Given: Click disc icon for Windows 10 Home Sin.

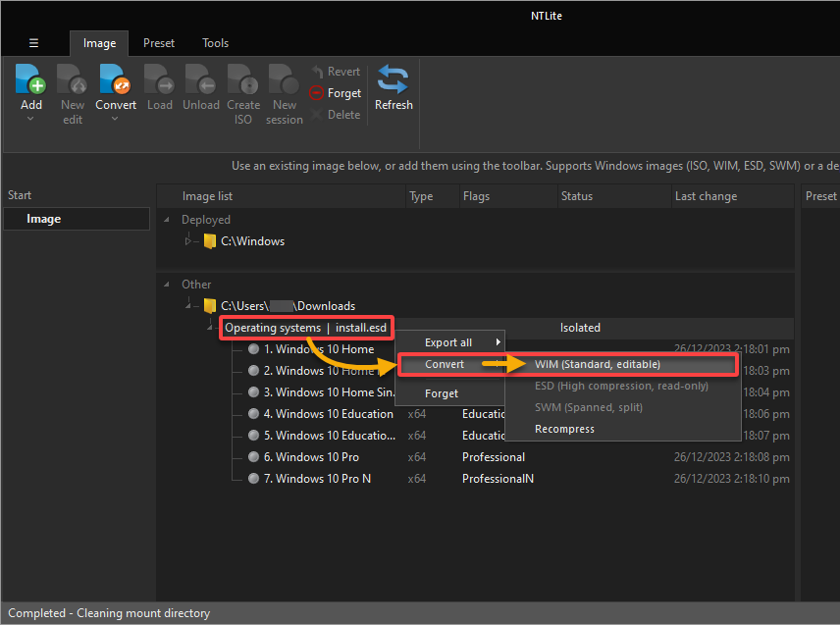Looking at the screenshot, I should (x=254, y=392).
